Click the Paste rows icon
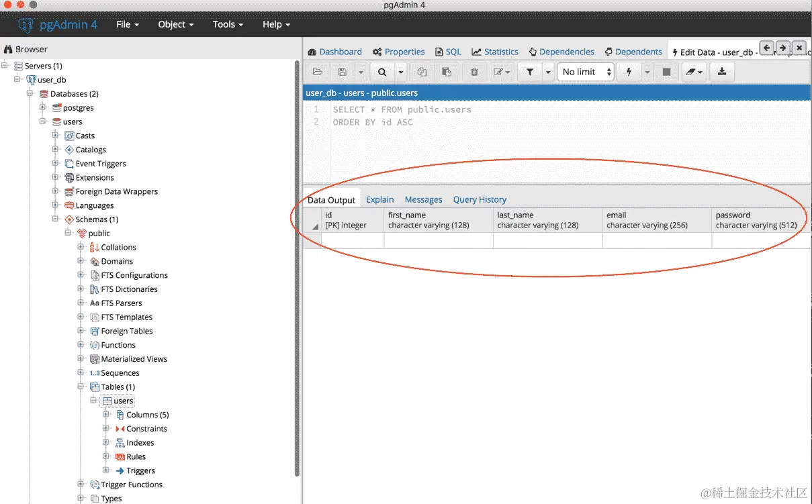 point(446,72)
